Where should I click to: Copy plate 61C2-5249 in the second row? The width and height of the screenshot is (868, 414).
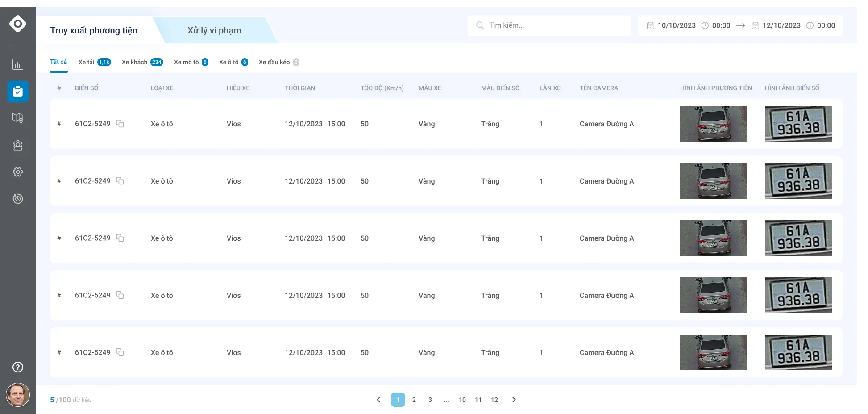coord(120,181)
